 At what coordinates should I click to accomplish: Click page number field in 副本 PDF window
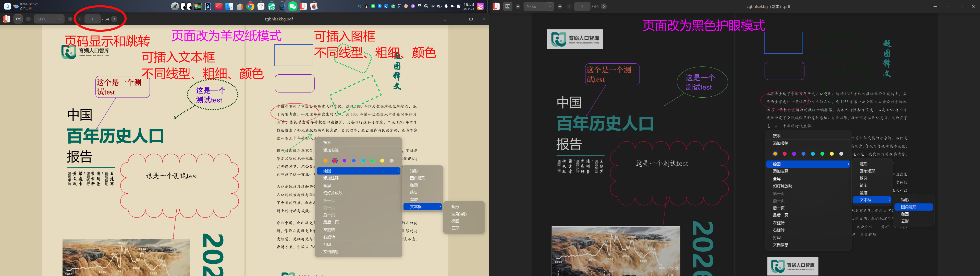(x=582, y=6)
